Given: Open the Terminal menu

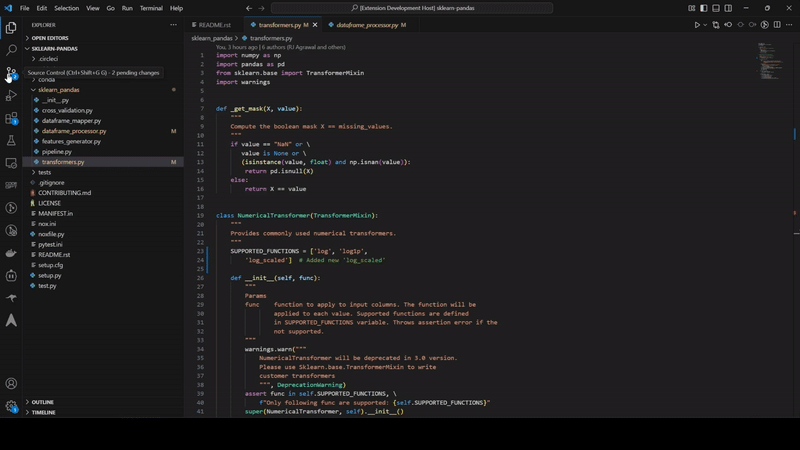Looking at the screenshot, I should tap(151, 8).
